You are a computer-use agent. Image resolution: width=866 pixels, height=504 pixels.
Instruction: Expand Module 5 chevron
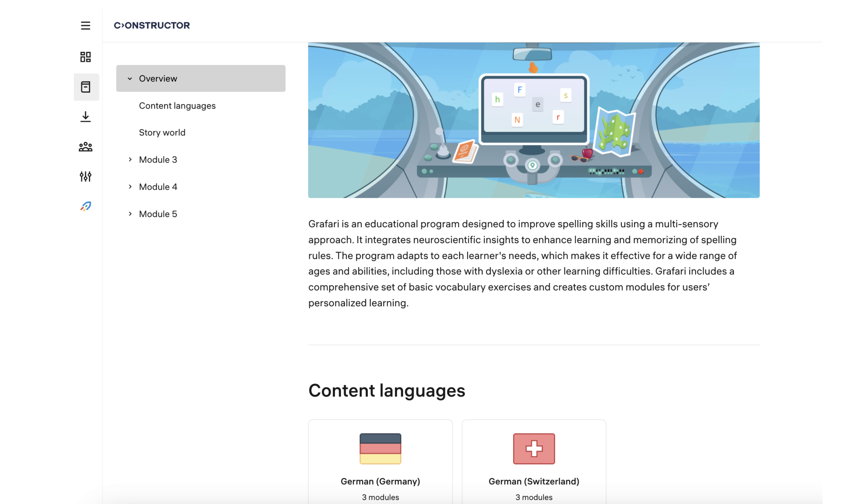pos(130,214)
